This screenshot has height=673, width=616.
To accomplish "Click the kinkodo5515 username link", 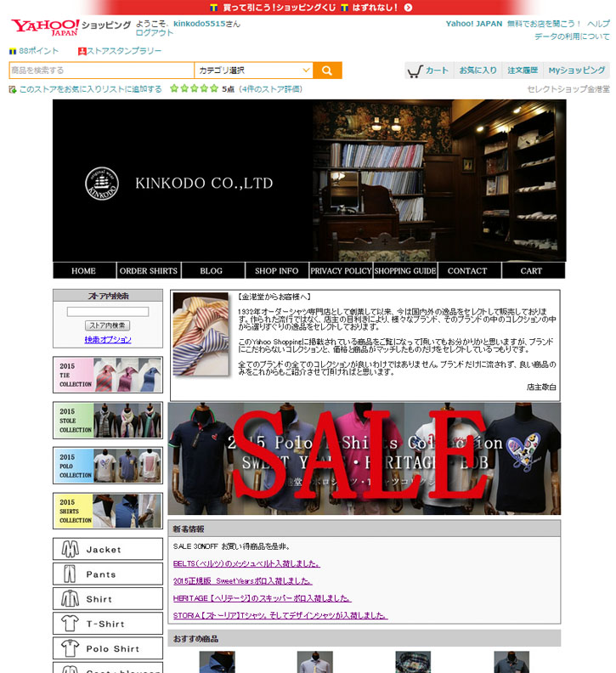I will [x=199, y=24].
